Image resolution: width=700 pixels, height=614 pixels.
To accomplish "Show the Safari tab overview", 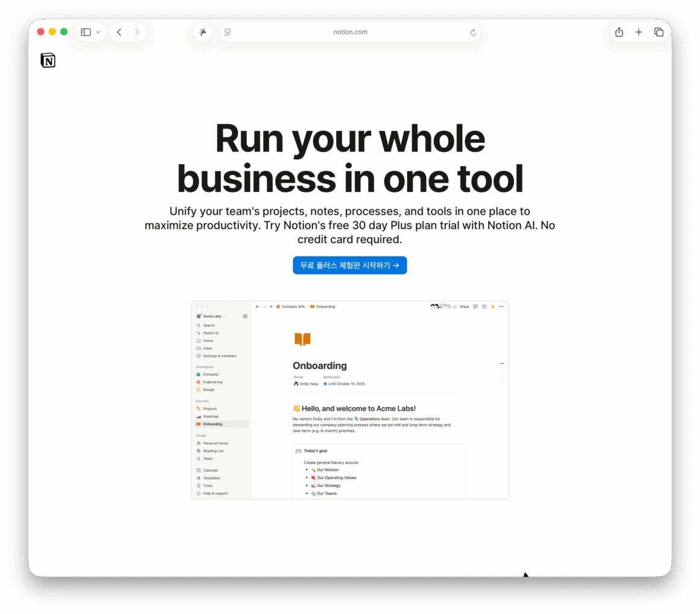I will (x=659, y=32).
